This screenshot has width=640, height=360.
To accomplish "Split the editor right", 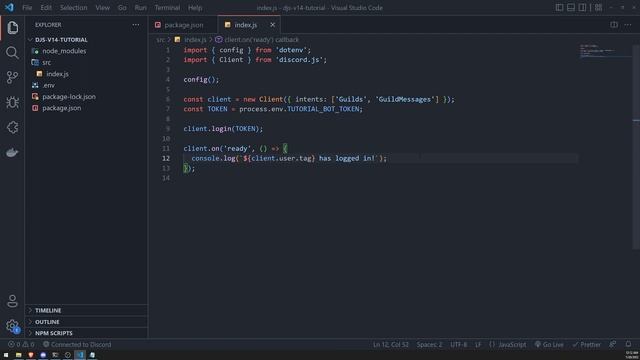I will click(614, 25).
